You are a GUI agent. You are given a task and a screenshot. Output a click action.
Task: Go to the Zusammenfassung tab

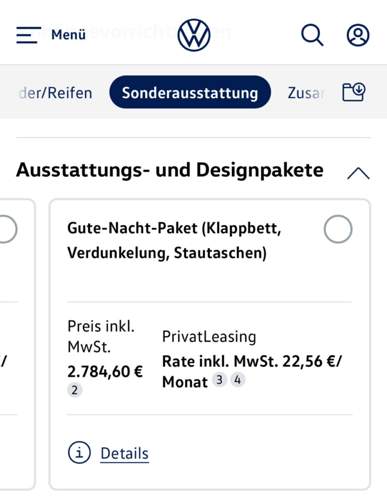pyautogui.click(x=306, y=93)
